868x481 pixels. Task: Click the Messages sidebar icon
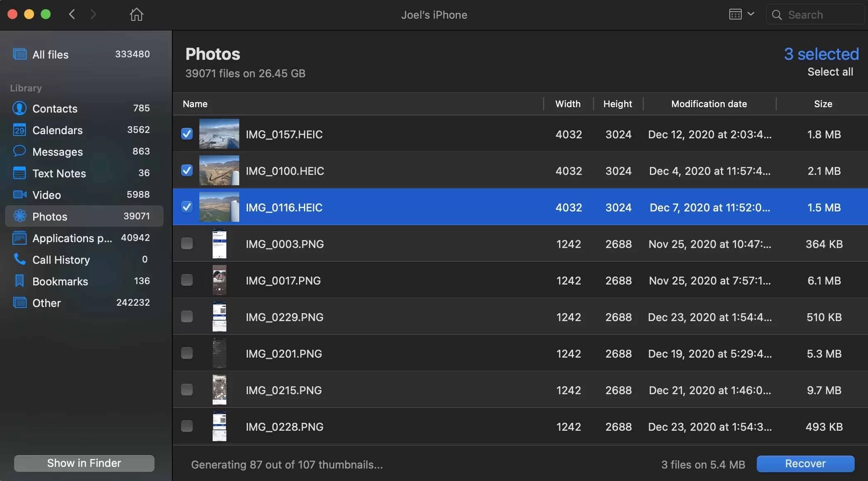click(x=19, y=152)
